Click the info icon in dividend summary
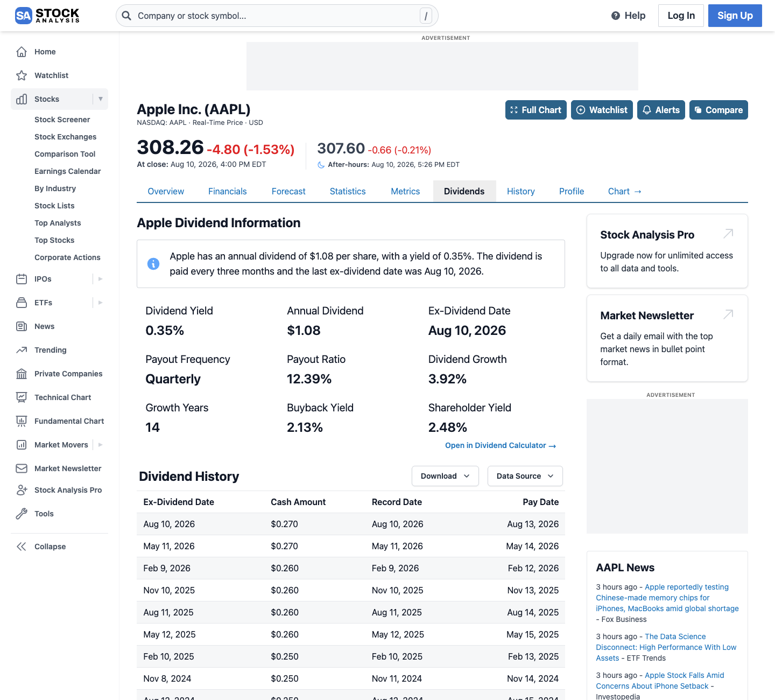The image size is (775, 700). click(153, 264)
